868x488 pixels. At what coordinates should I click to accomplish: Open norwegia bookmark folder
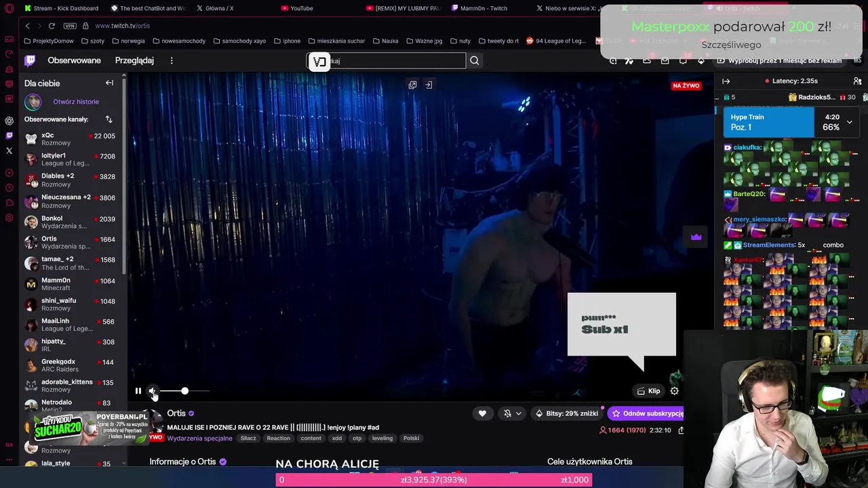point(128,41)
